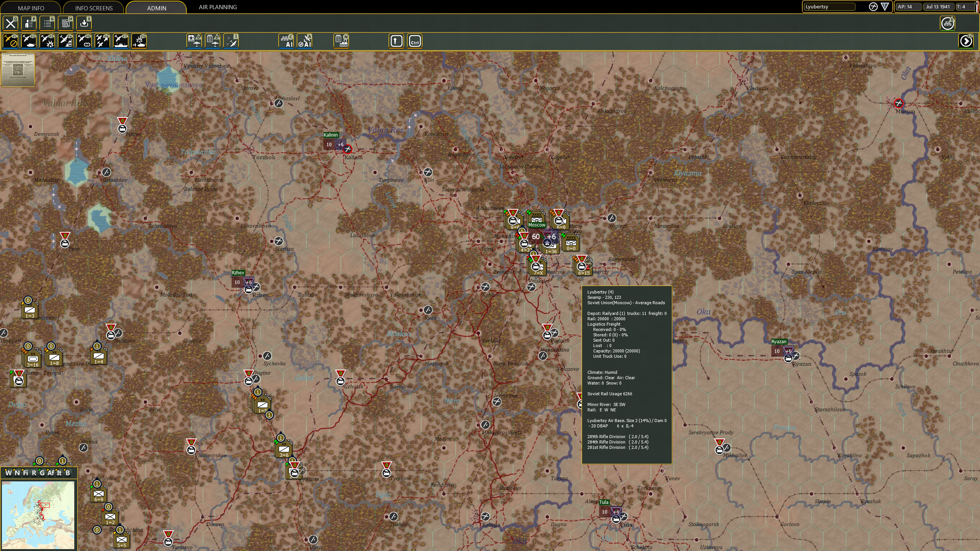Viewport: 980px width, 551px height.
Task: Toggle the N filter on the minimap bar
Action: pos(17,473)
